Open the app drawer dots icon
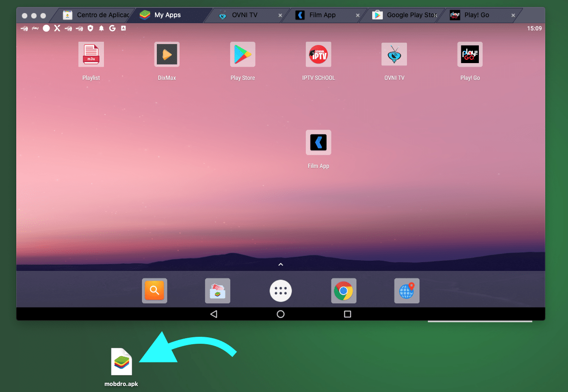This screenshot has height=392, width=568. point(280,291)
